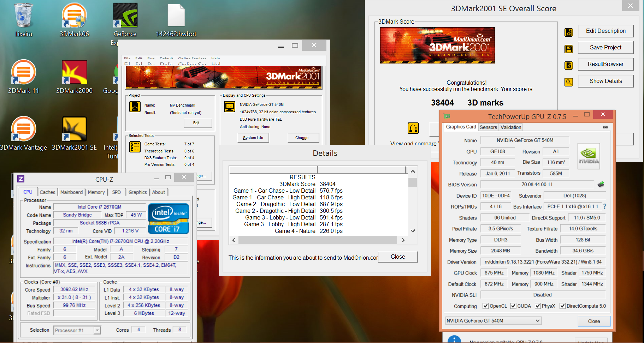Switch to the SPD tab in CPU-Z
The height and width of the screenshot is (343, 644).
116,192
